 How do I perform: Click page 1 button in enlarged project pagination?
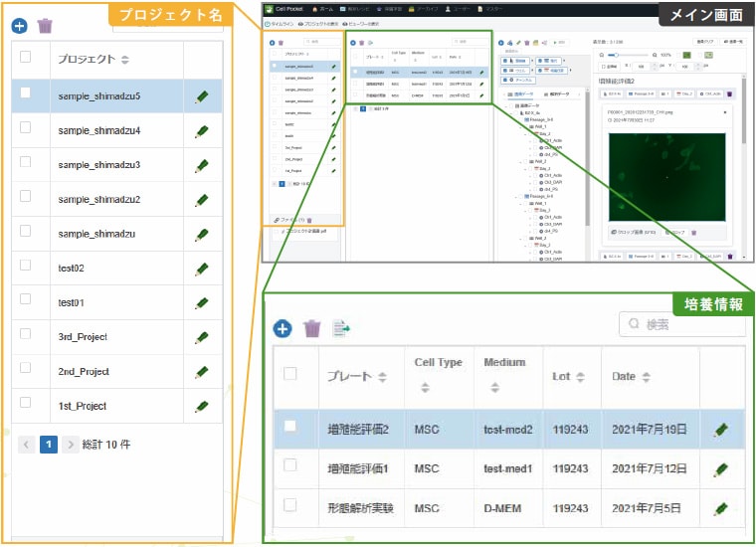click(49, 445)
